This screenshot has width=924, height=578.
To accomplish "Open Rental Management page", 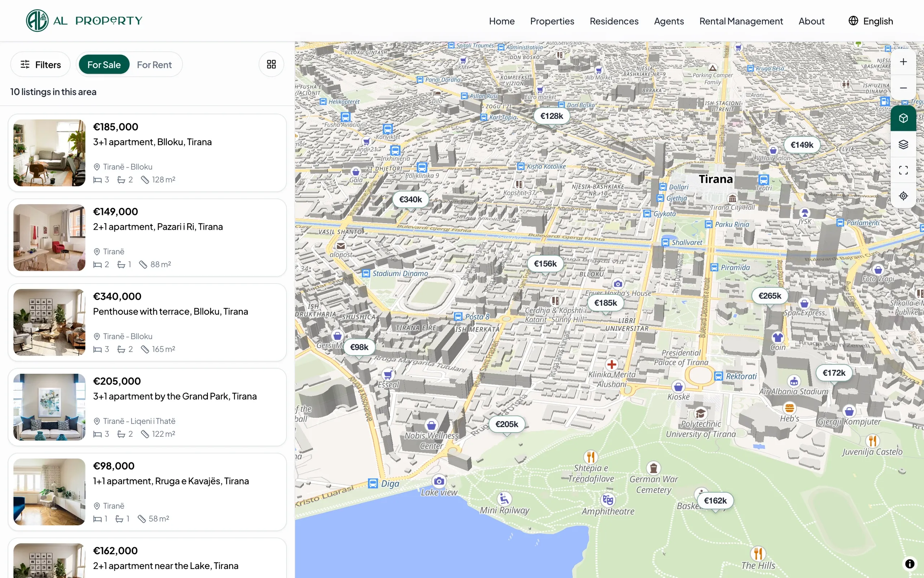I will 741,21.
